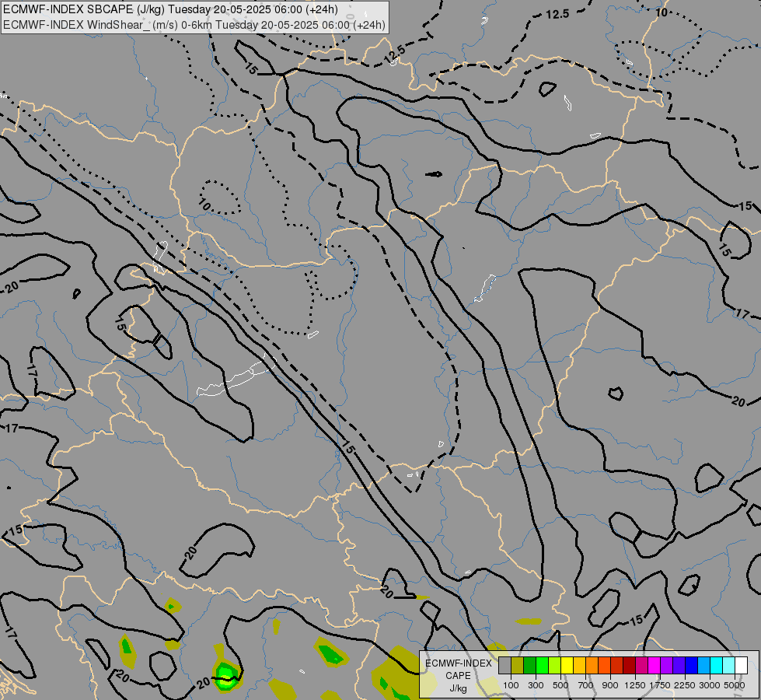Screen dimensions: 761x700
Task: Click the ECMWF-INDEX CAPE J/kg legend label
Action: point(458,676)
